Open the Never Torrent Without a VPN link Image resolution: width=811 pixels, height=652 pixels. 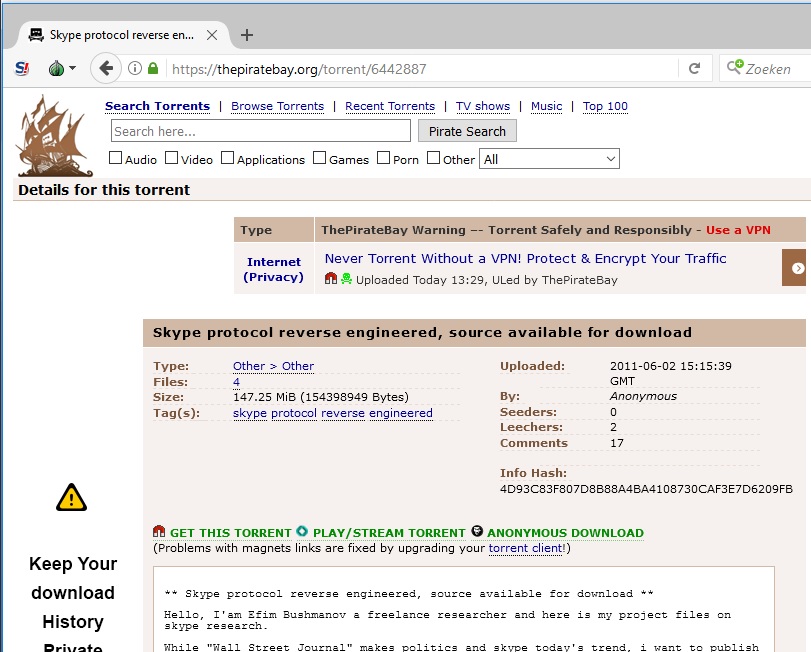pos(525,259)
